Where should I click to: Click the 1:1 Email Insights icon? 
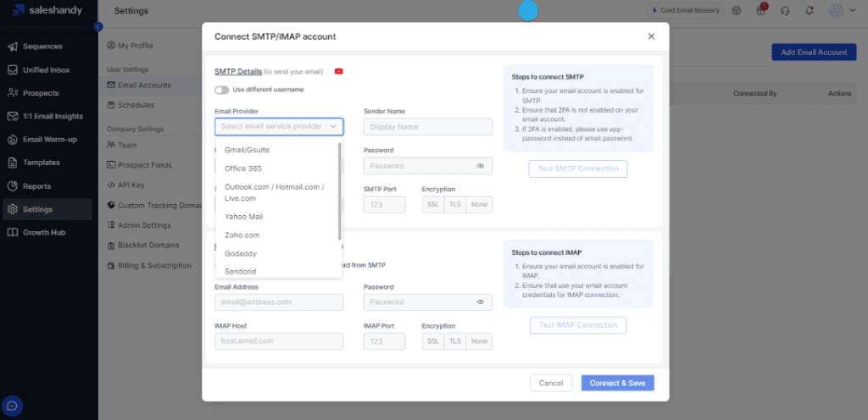tap(12, 117)
